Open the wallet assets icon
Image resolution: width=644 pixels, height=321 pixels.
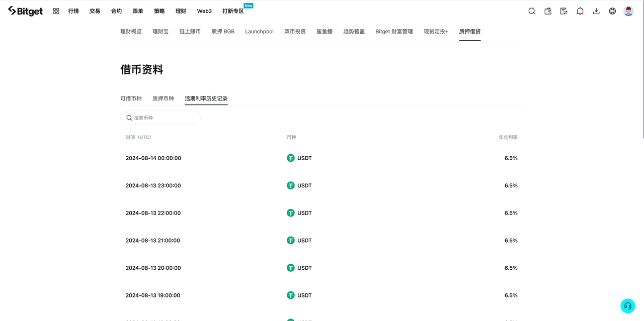[548, 11]
